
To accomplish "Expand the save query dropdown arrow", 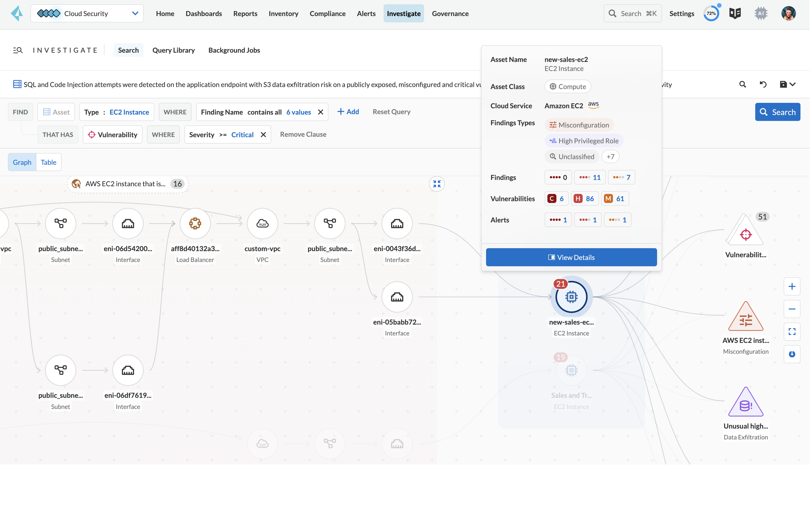I will (x=793, y=85).
